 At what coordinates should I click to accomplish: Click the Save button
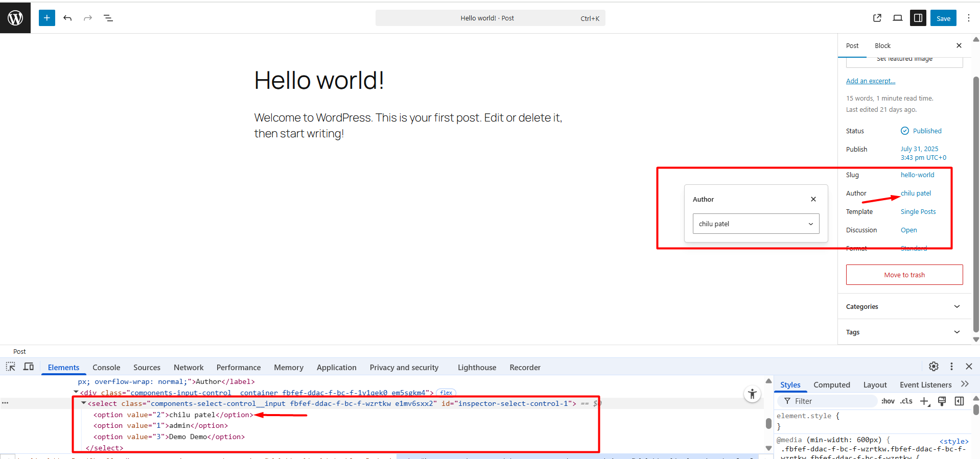943,18
